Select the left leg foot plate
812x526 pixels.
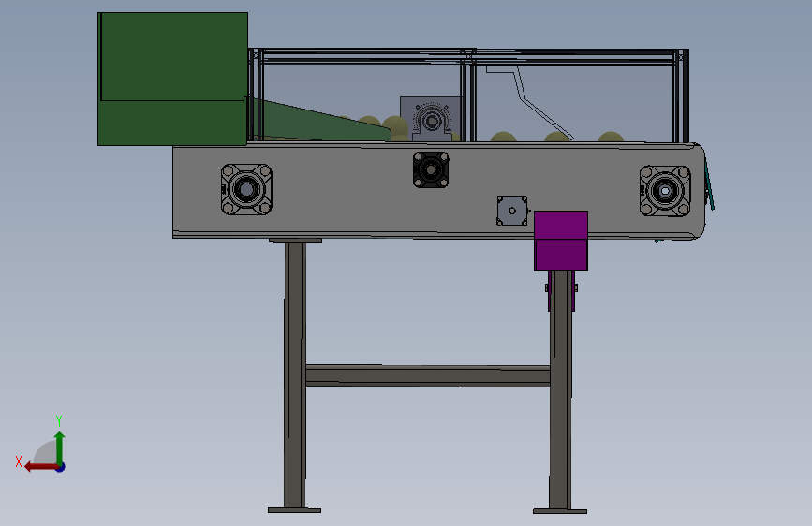[294, 510]
